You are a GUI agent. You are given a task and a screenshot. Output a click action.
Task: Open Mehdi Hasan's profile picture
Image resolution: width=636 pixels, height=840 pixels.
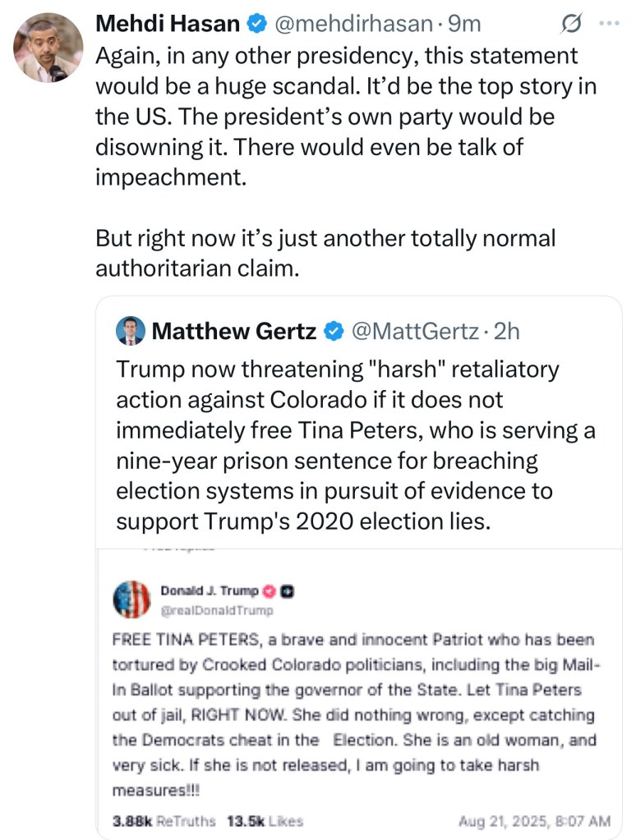pyautogui.click(x=48, y=48)
